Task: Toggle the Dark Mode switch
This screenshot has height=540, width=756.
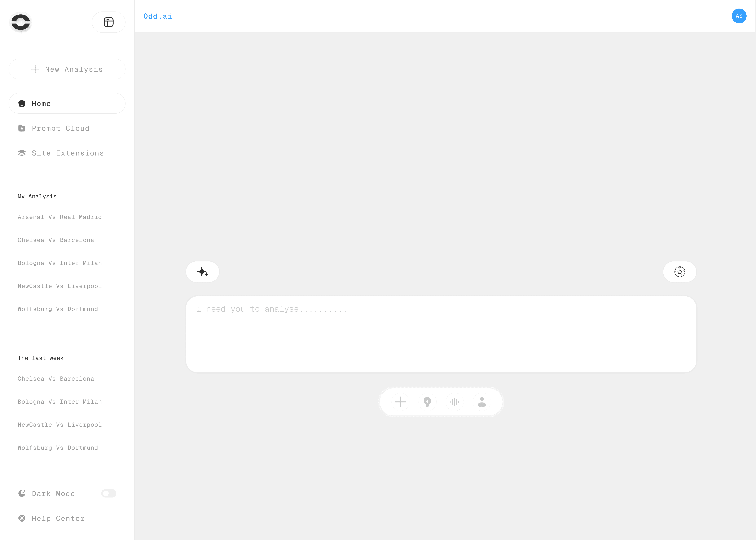Action: pos(109,493)
